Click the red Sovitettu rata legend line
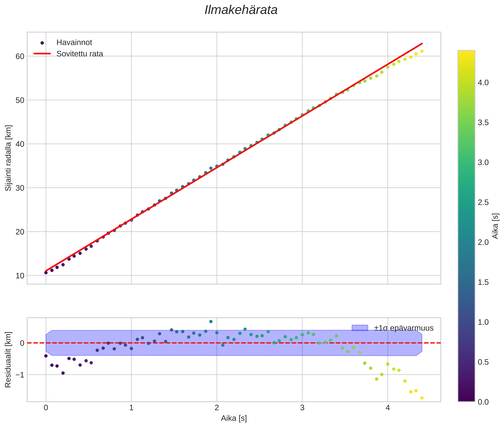 tap(42, 54)
